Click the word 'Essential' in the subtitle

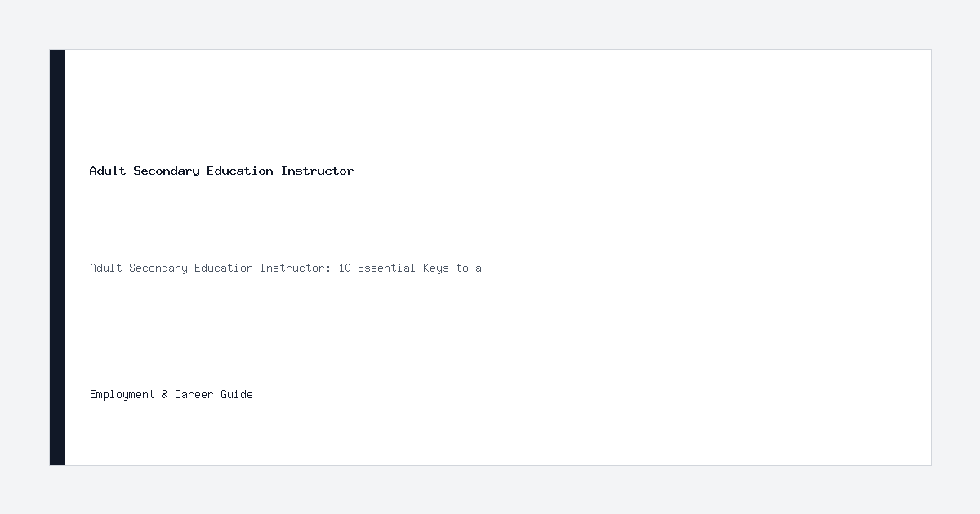[x=387, y=268]
